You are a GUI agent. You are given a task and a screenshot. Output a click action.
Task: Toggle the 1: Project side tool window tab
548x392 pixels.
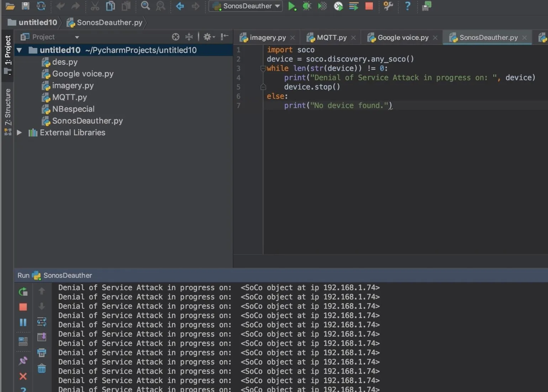[7, 55]
